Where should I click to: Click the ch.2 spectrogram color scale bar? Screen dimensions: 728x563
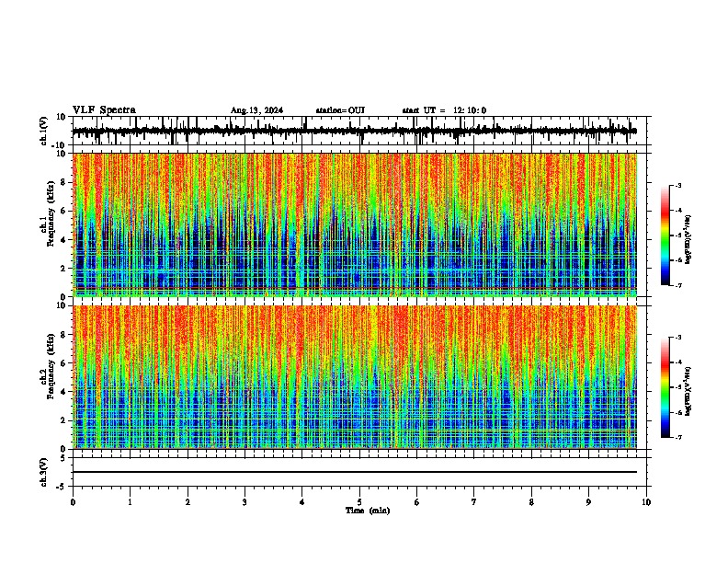pyautogui.click(x=665, y=387)
